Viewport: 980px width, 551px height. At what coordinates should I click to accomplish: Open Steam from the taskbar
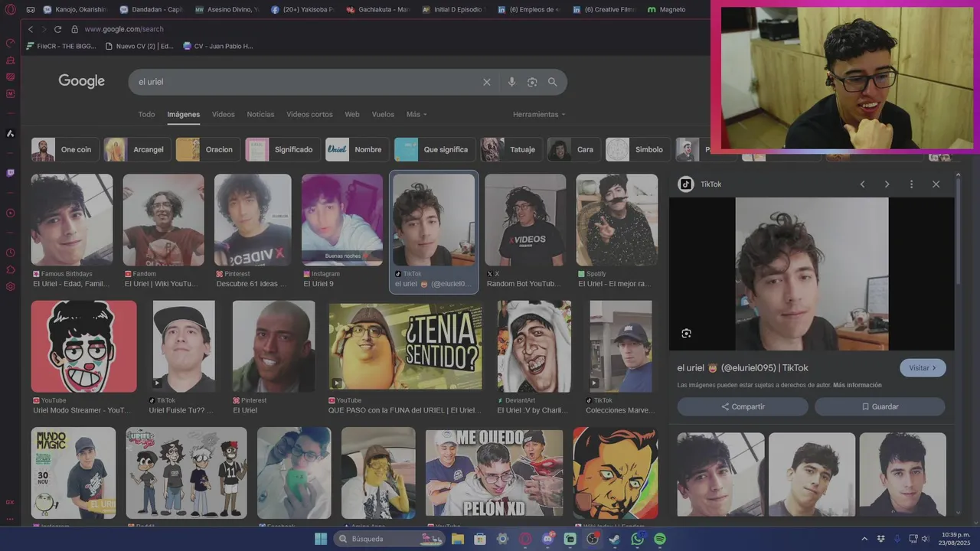pyautogui.click(x=615, y=539)
